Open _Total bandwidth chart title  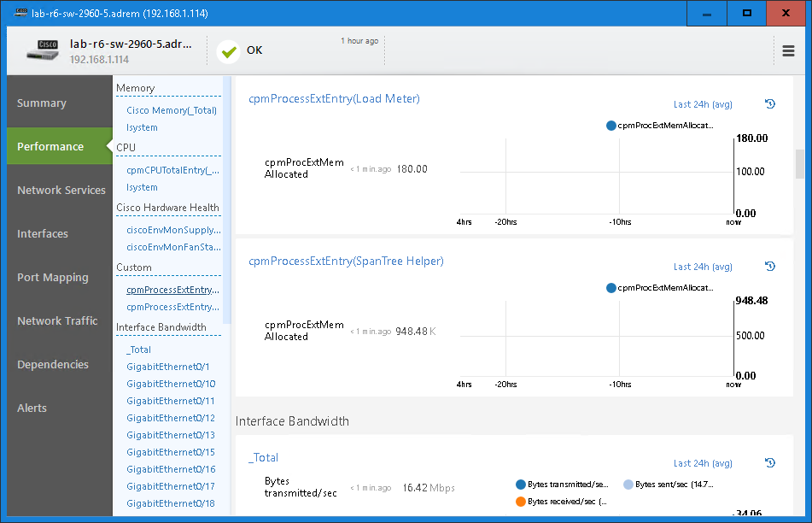[x=264, y=457]
